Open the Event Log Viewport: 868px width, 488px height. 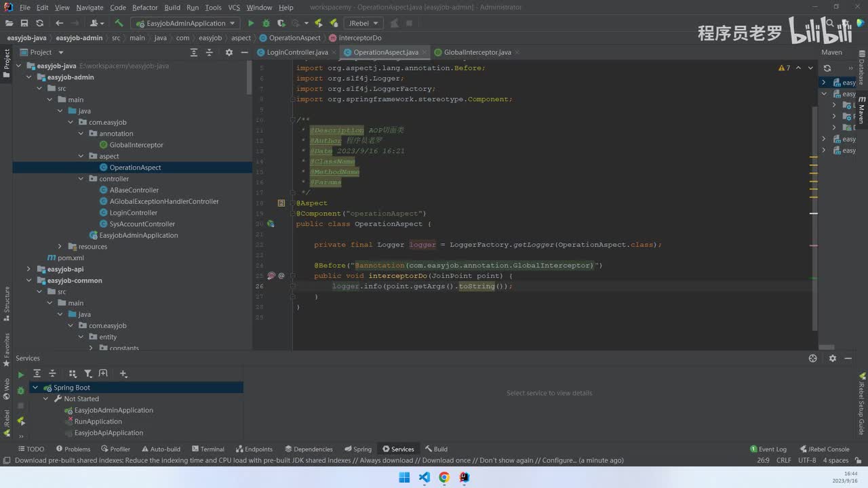(x=768, y=449)
